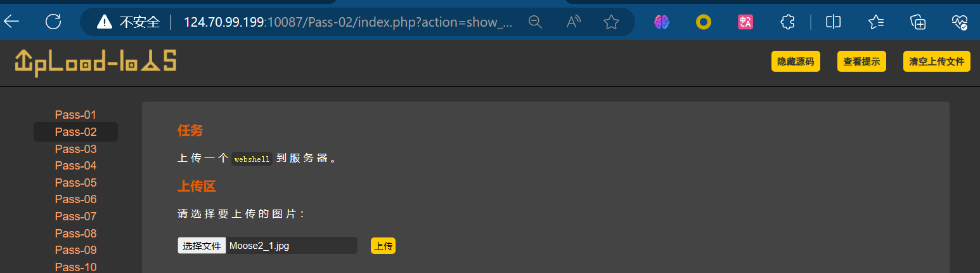This screenshot has height=273, width=980.
Task: Select Pass-05 in the sidebar
Action: [x=75, y=183]
